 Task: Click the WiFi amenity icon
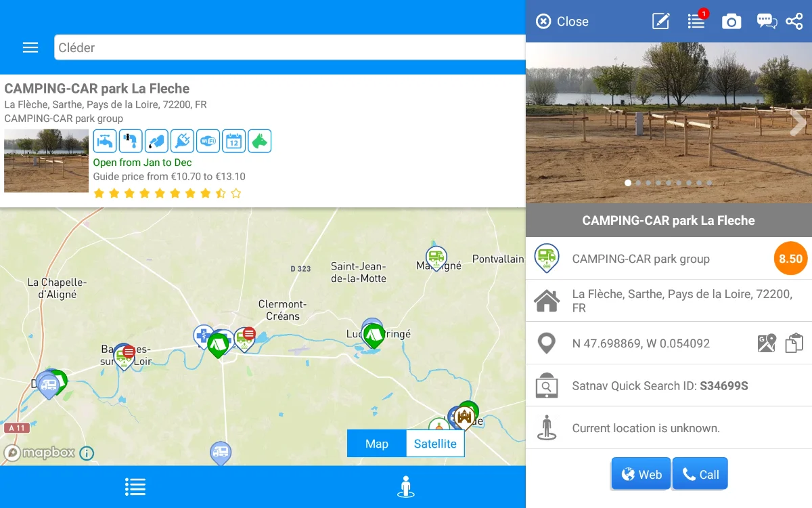[208, 141]
